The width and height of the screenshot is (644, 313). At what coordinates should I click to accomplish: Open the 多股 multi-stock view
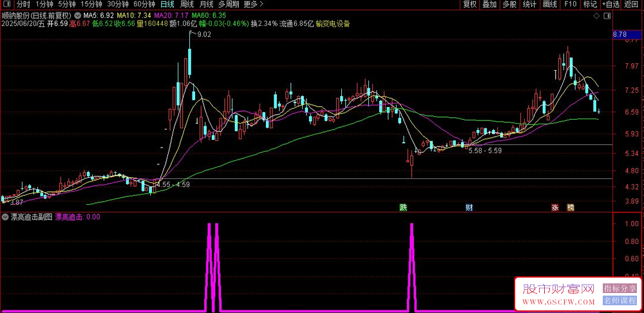[509, 4]
